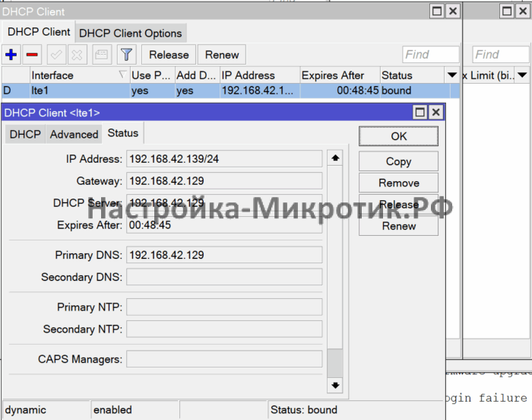The height and width of the screenshot is (420, 532).
Task: Open the DHCP tab in lte1 dialog
Action: [x=25, y=134]
